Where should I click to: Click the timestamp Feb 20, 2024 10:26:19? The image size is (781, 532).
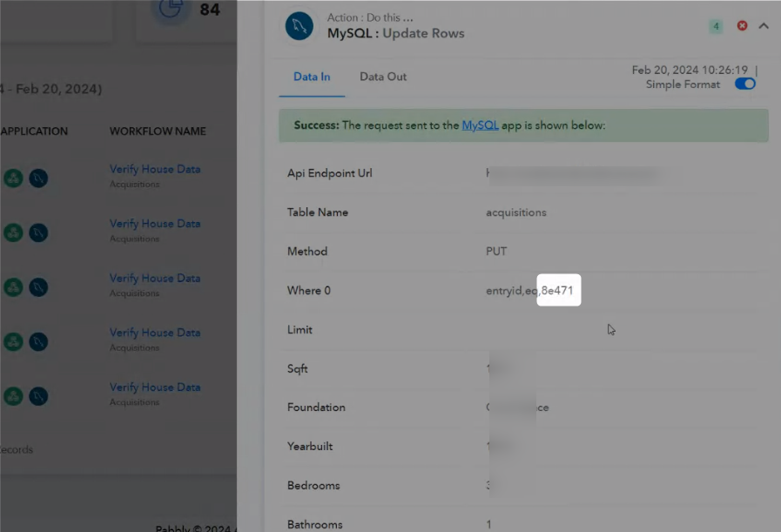(x=690, y=70)
